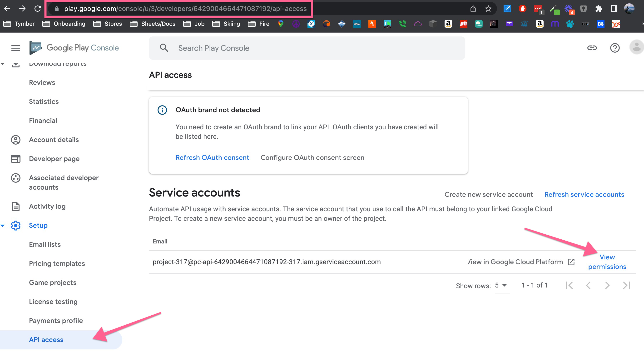Click the copy link icon in header
The image size is (644, 353).
pyautogui.click(x=592, y=48)
